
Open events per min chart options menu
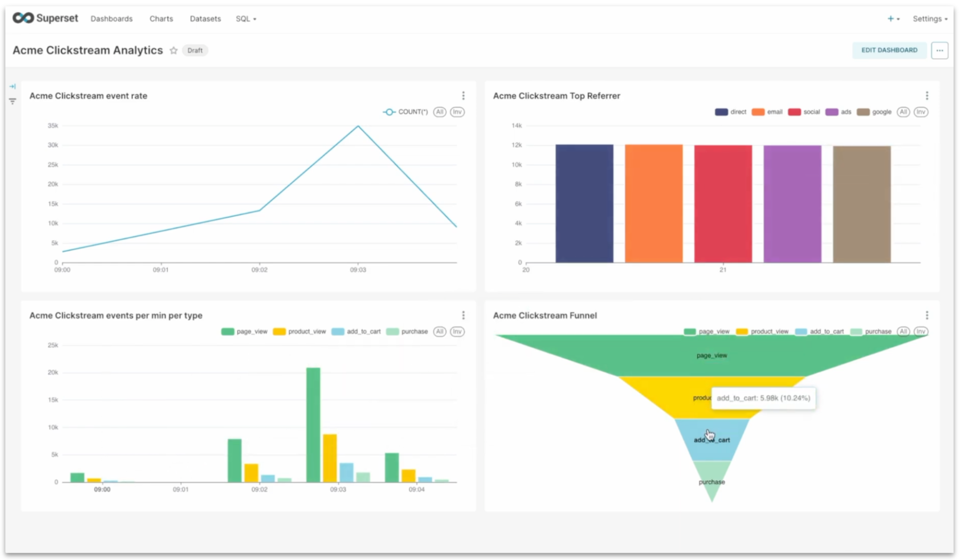tap(463, 315)
